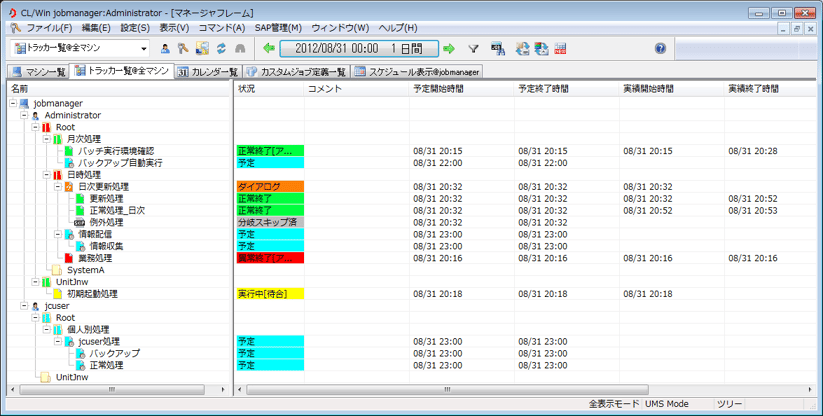
Task: Click the green icon next to バッチ実行環境確認
Action: click(69, 151)
